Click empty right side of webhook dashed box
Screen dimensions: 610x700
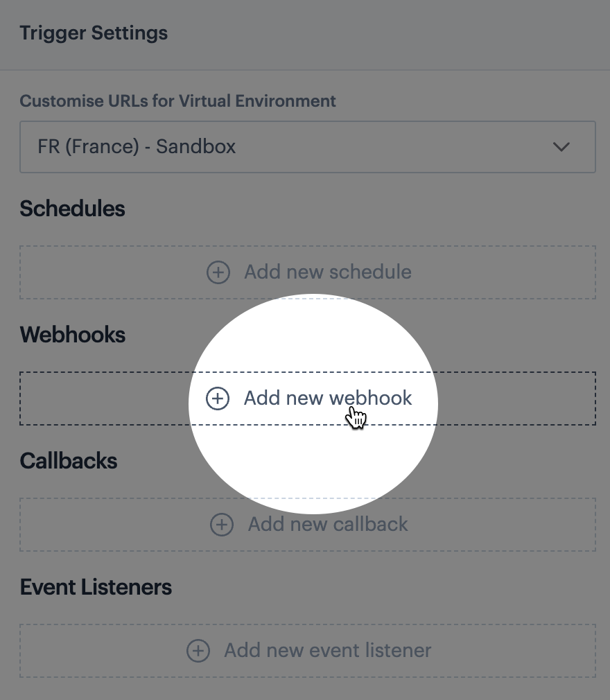click(527, 399)
